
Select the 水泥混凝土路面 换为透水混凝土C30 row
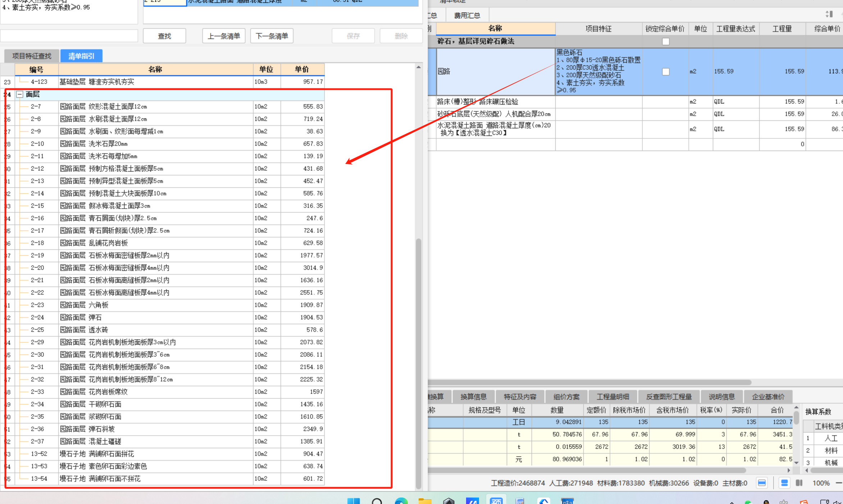pyautogui.click(x=635, y=129)
